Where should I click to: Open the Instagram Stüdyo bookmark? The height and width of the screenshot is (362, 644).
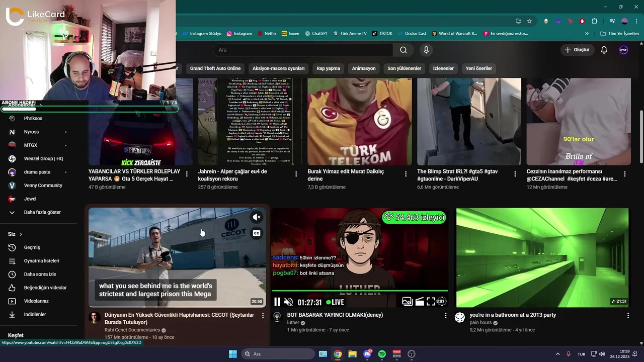point(202,34)
